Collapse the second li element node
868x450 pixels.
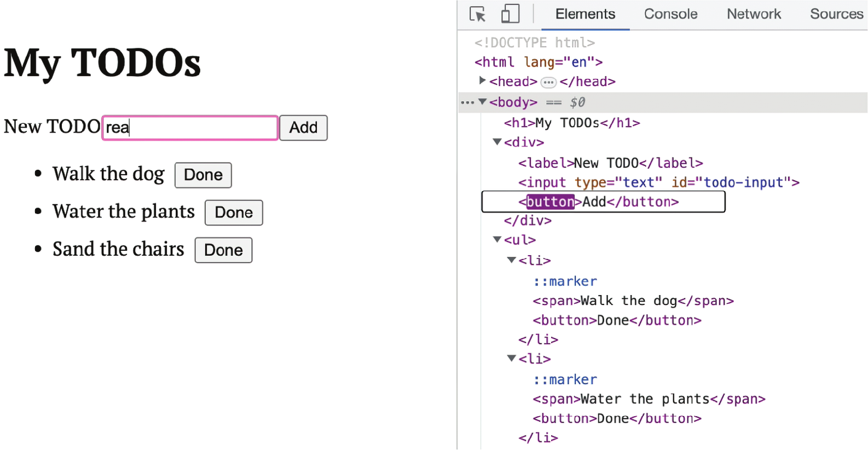pyautogui.click(x=511, y=359)
